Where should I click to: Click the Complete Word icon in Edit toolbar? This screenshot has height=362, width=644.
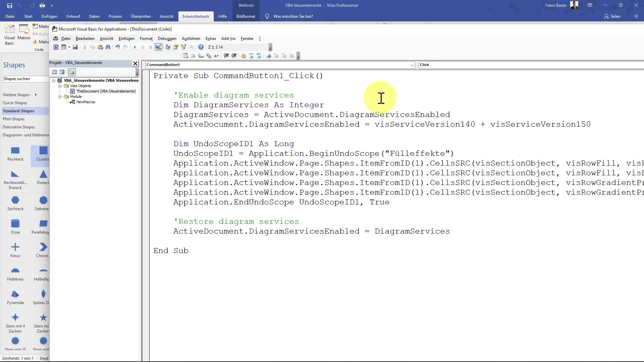pyautogui.click(x=216, y=56)
